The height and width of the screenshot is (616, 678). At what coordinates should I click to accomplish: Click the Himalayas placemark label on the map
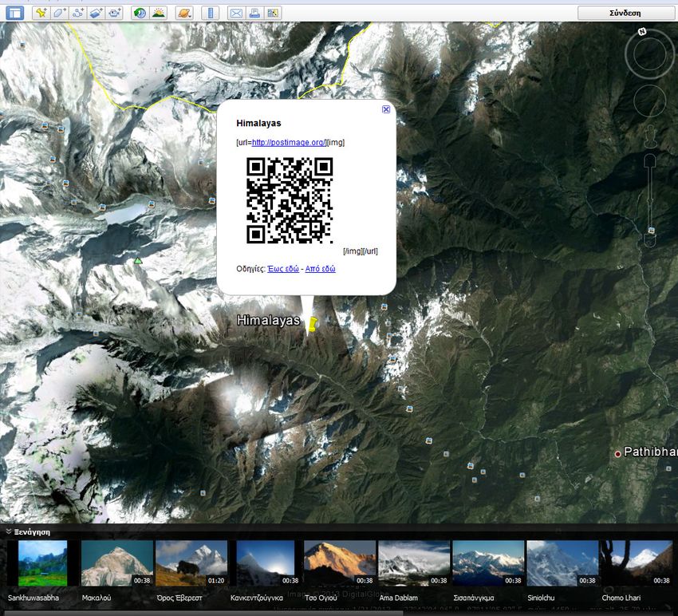[x=269, y=320]
